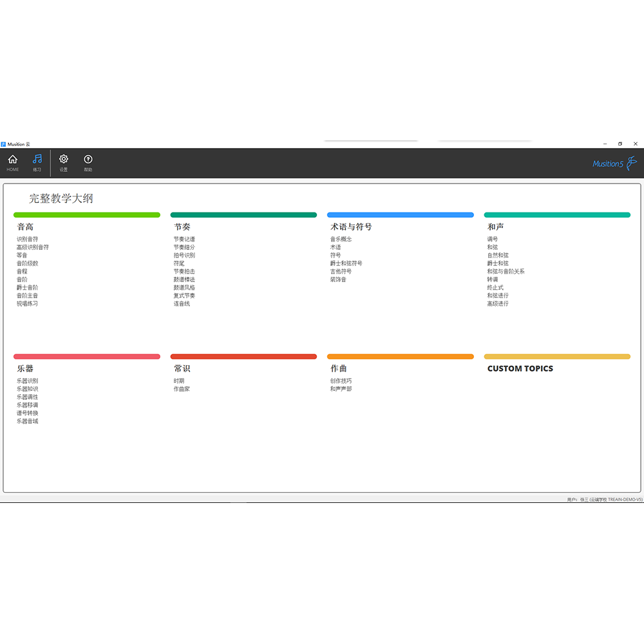
Task: Select the 爵士音阶 topic under 音高
Action: coord(27,288)
